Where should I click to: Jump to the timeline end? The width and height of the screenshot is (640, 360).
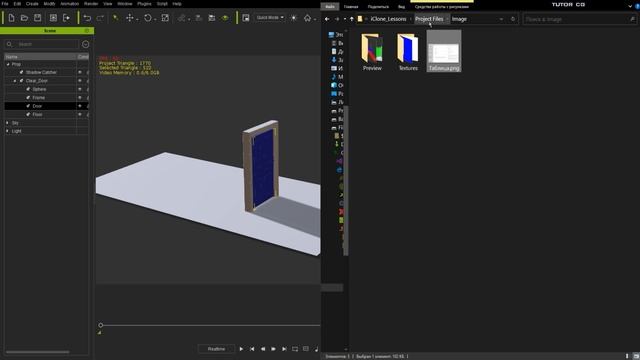[284, 349]
